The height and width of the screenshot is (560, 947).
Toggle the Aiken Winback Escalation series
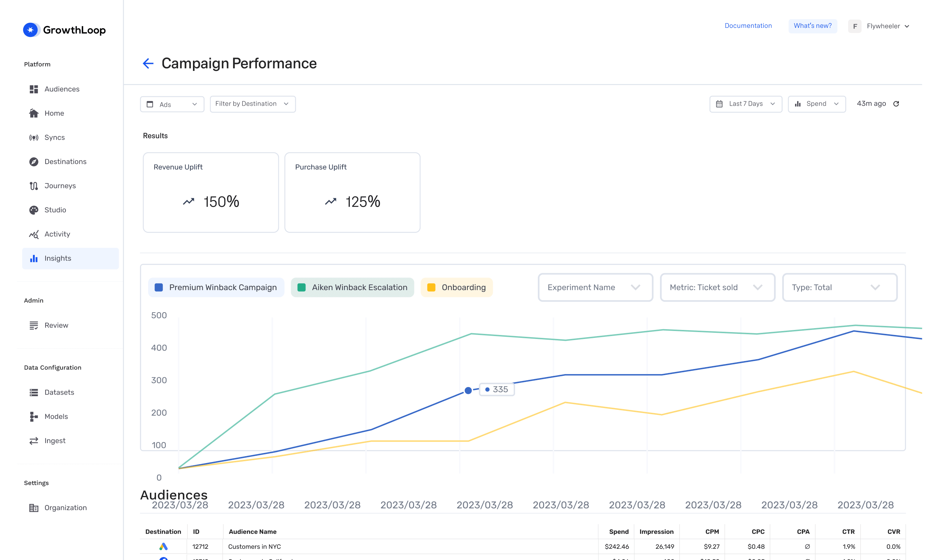[352, 288]
